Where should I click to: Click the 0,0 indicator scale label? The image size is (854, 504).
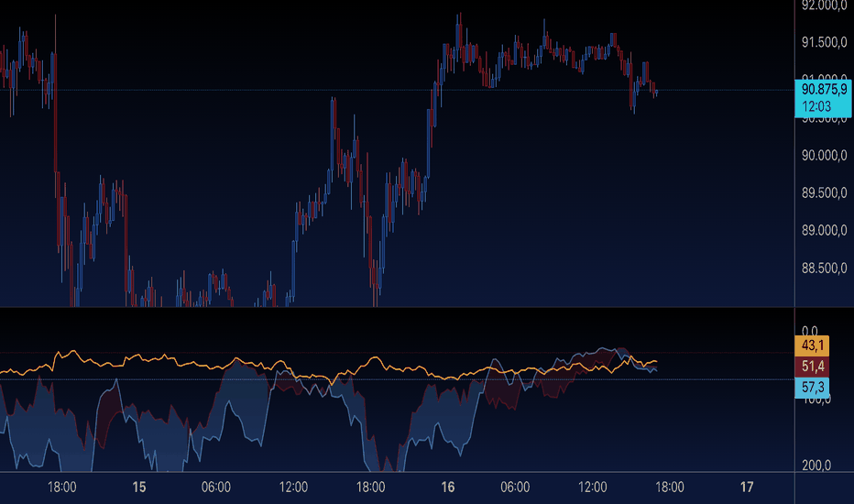pos(810,331)
